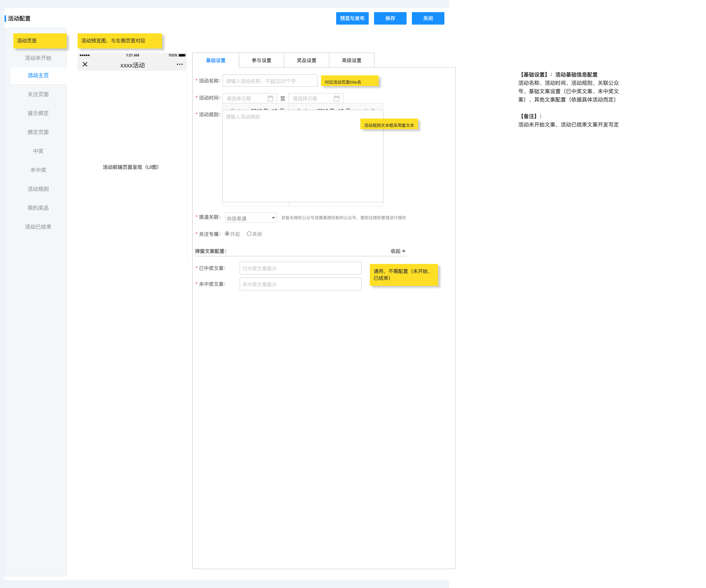Click the 通用,不需配置 yellow note
This screenshot has width=706, height=588.
(x=404, y=275)
